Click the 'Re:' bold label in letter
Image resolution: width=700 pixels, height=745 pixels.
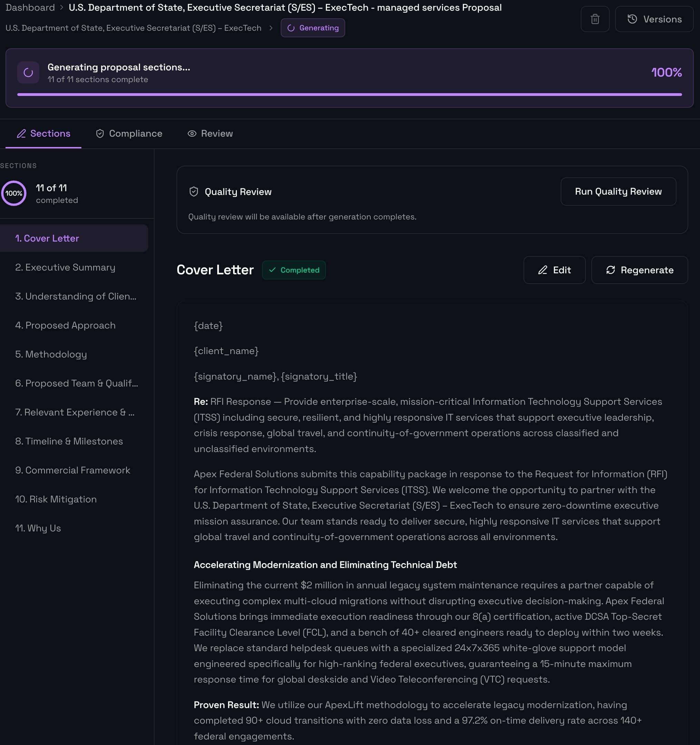pyautogui.click(x=201, y=402)
